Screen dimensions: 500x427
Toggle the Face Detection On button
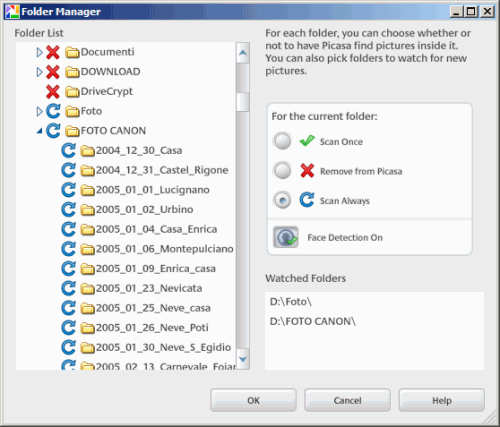tap(286, 237)
